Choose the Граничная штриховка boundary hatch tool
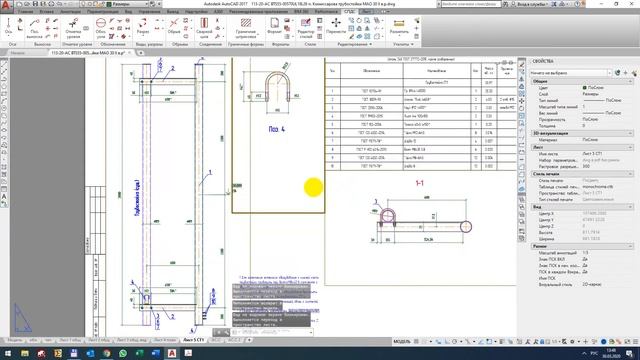Image resolution: width=640 pixels, height=360 pixels. tap(246, 28)
